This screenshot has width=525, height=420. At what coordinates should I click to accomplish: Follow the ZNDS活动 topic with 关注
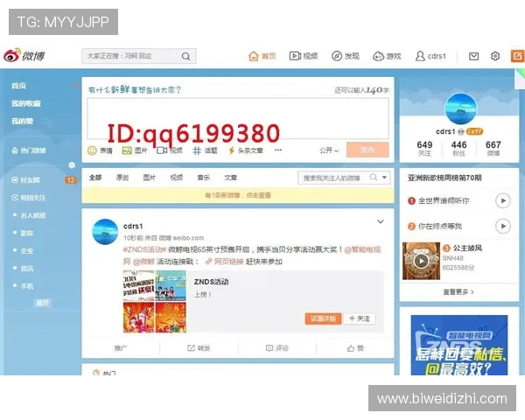coord(360,318)
